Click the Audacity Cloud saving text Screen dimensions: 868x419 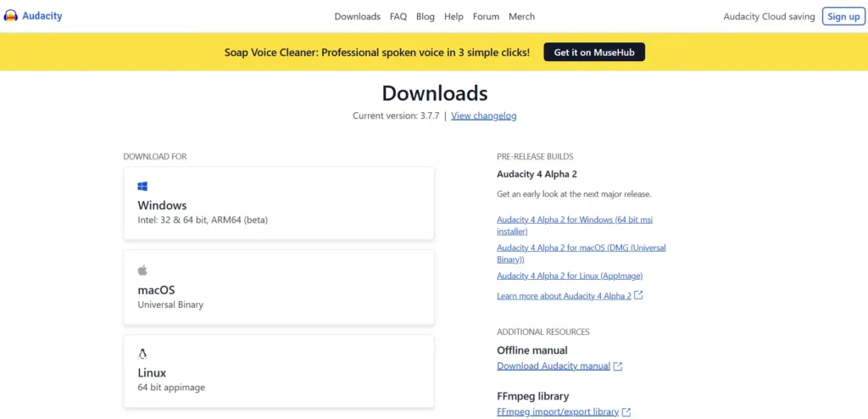769,16
